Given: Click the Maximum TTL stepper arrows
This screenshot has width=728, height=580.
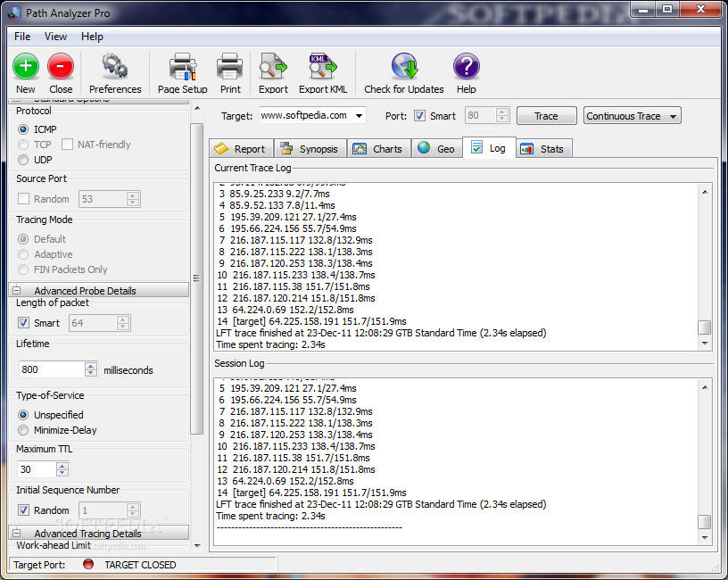Looking at the screenshot, I should click(x=62, y=469).
